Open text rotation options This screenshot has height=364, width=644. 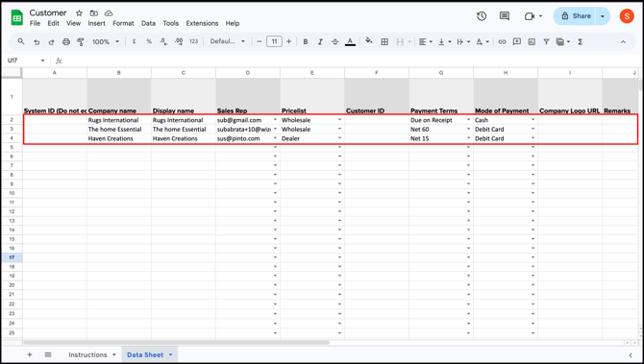[x=482, y=42]
